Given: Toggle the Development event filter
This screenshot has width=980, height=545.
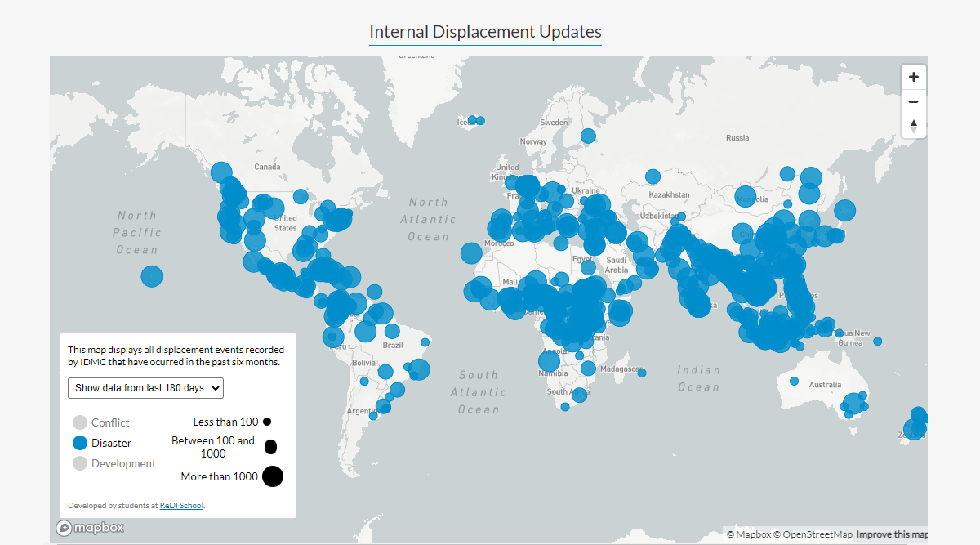Looking at the screenshot, I should click(80, 463).
